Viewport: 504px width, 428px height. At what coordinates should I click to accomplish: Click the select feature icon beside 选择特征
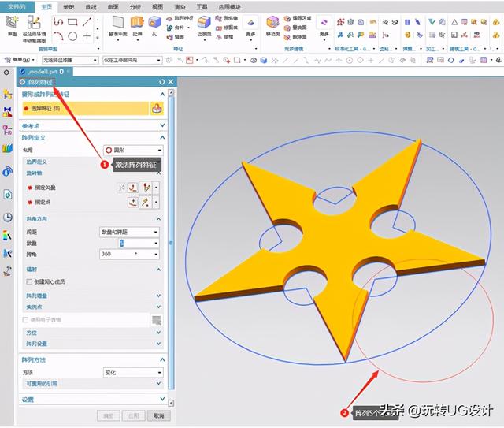pyautogui.click(x=157, y=110)
